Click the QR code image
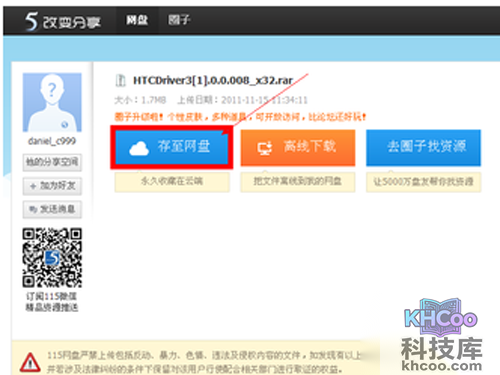 (x=52, y=258)
